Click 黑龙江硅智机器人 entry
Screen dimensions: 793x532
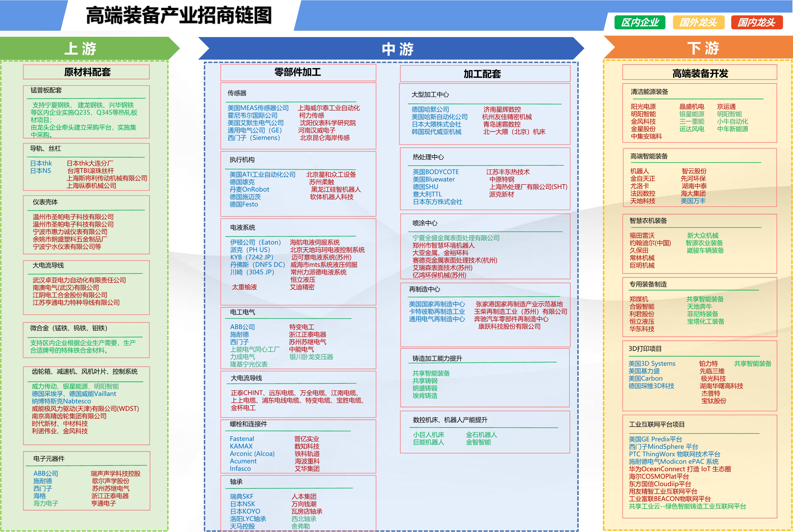(336, 189)
